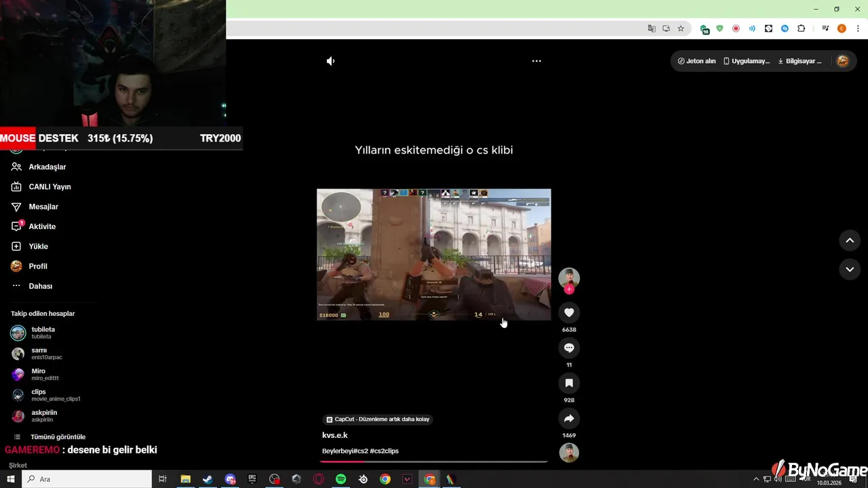Click the Bilgisayar... download button
Viewport: 868px width, 488px height.
click(x=800, y=61)
